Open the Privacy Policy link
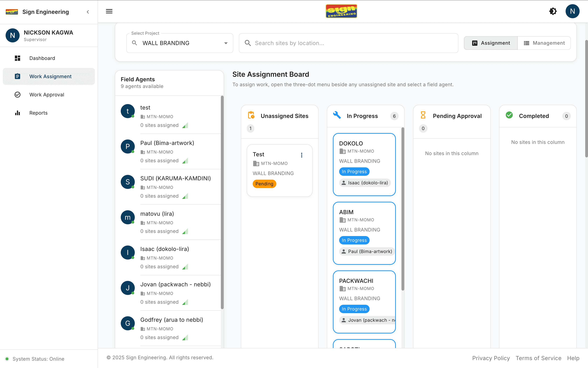 click(491, 358)
